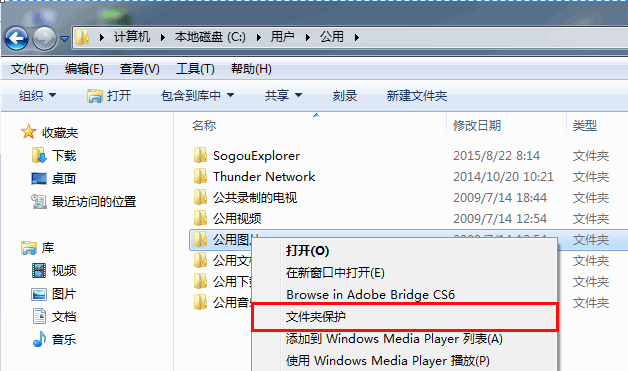Open the 工具(T) menu
The height and width of the screenshot is (371, 628).
(195, 69)
